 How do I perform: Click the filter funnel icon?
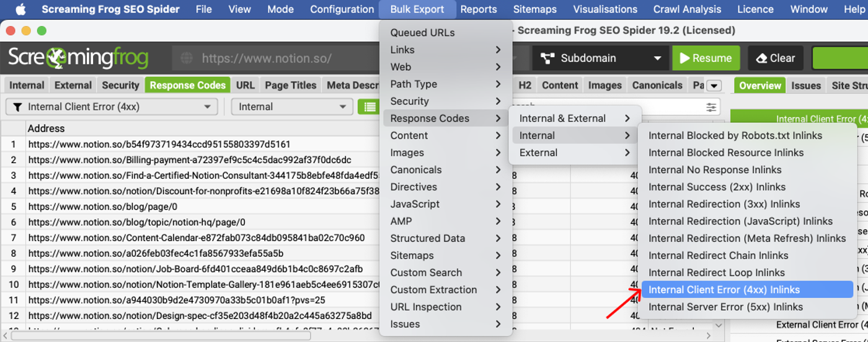17,107
